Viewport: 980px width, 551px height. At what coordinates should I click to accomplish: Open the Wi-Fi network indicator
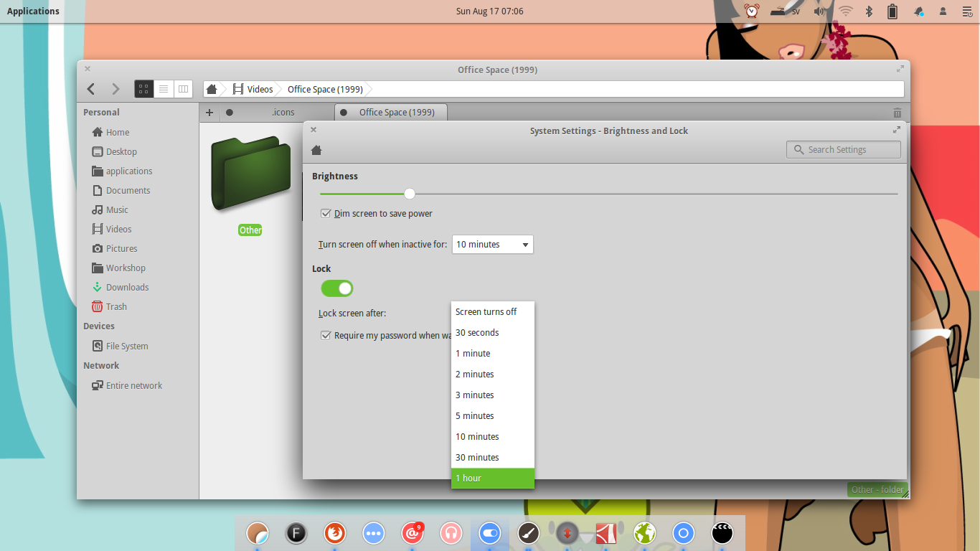(x=846, y=11)
